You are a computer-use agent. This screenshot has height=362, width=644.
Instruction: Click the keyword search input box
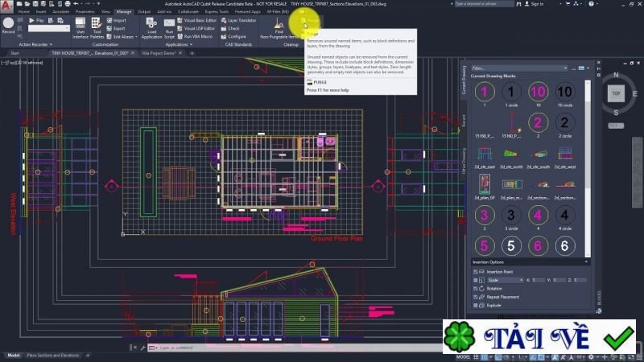[x=484, y=4]
